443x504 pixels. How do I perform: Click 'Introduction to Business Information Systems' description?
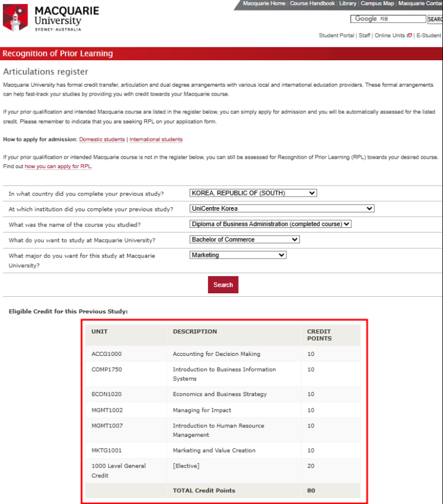pyautogui.click(x=224, y=374)
